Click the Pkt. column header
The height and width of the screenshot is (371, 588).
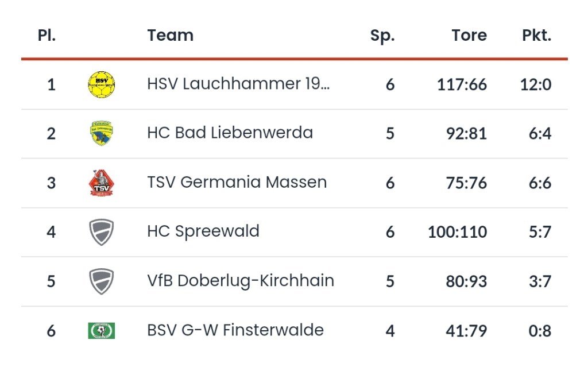point(536,35)
